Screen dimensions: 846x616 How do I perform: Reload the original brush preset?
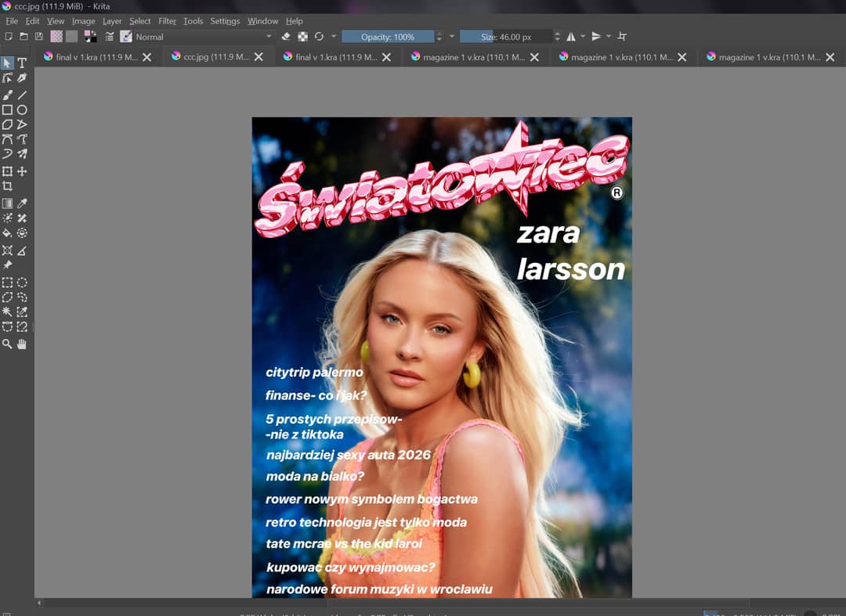tap(320, 37)
